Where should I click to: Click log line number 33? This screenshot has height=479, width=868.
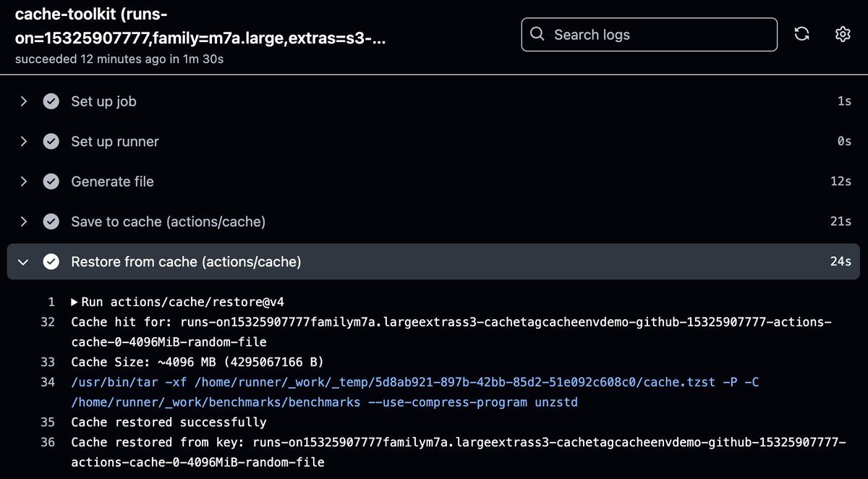coord(48,362)
